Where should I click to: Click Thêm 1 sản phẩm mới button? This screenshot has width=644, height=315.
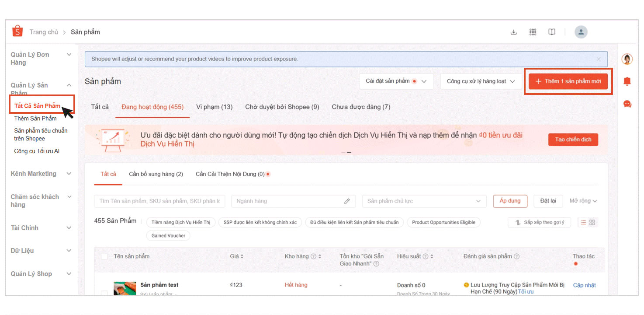click(568, 81)
